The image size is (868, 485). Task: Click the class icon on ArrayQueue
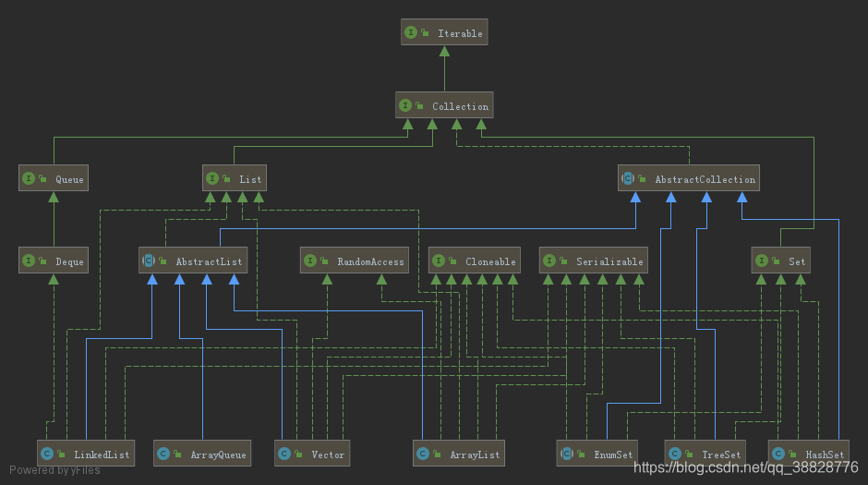tap(163, 454)
